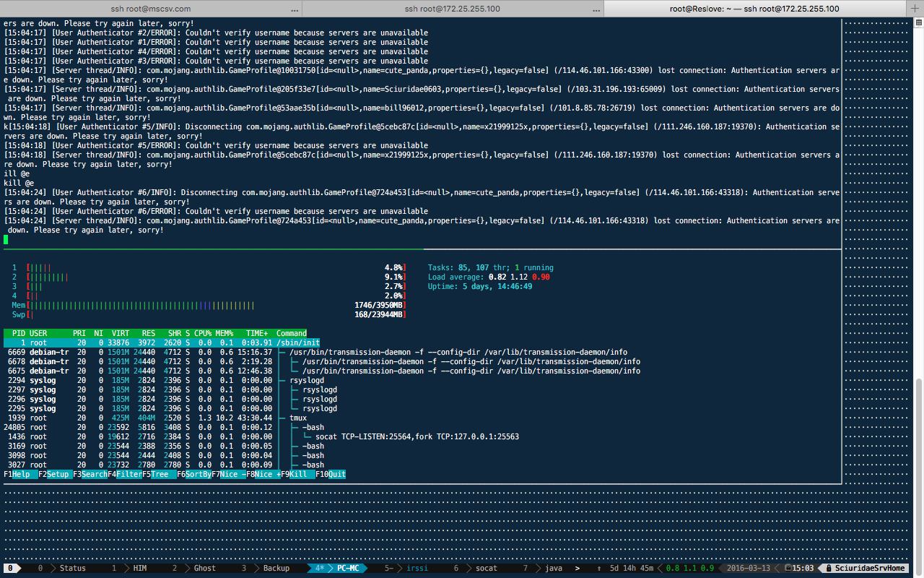
Task: Click F3 Search in htop footer
Action: pos(90,475)
